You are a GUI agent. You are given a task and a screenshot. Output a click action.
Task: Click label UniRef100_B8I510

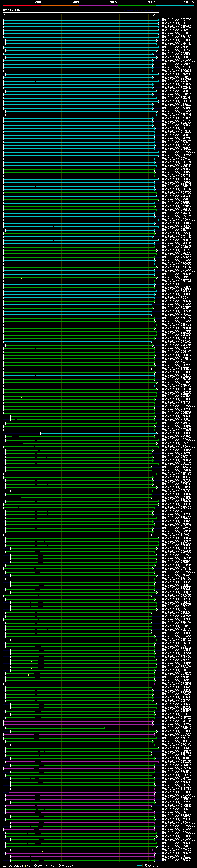tap(177, 734)
